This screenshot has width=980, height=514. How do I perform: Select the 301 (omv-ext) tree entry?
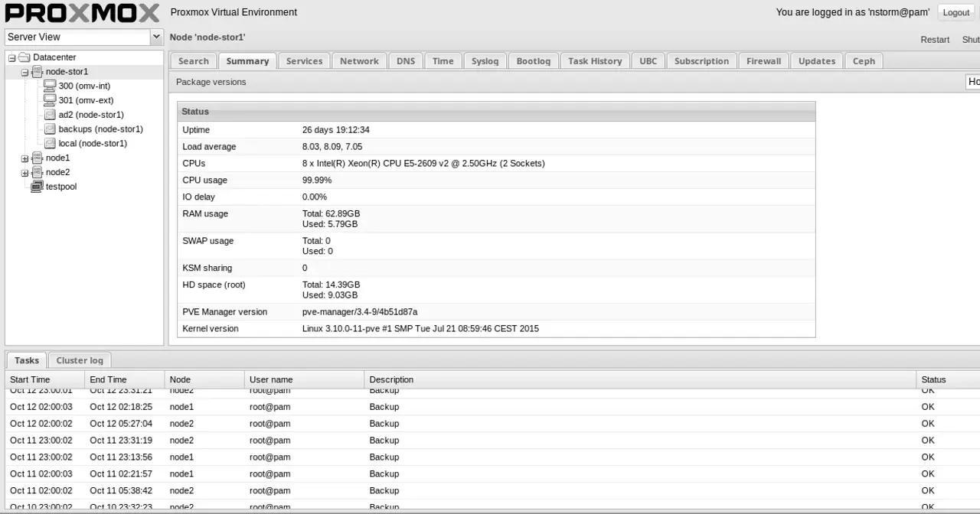(86, 100)
